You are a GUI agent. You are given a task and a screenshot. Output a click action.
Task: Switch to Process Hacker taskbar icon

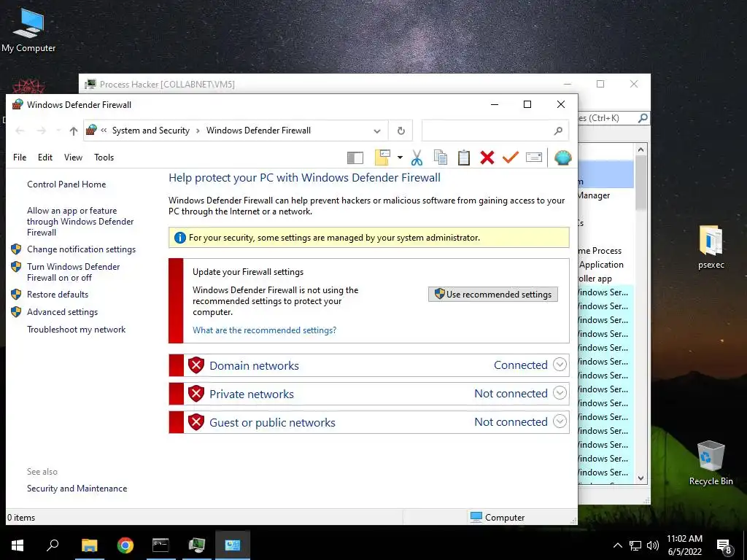coord(196,545)
